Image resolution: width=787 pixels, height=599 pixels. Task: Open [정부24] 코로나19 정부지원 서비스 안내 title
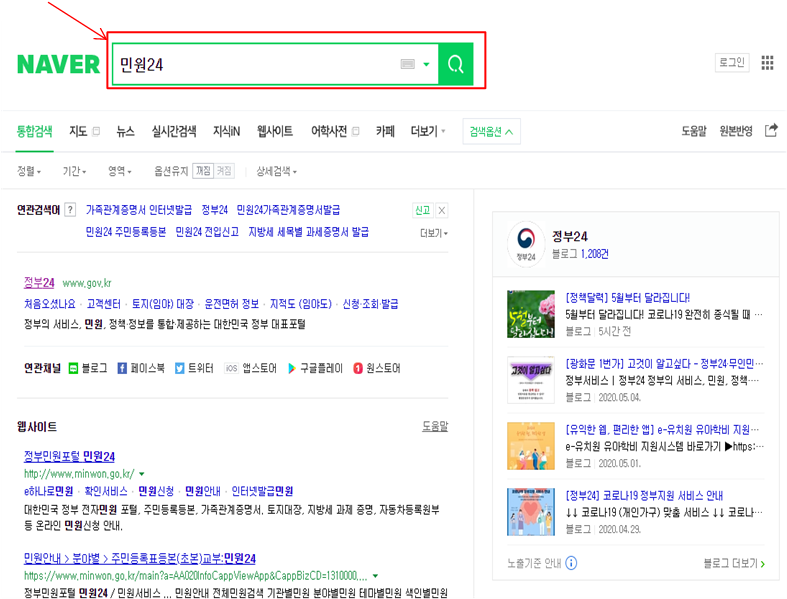pos(644,496)
